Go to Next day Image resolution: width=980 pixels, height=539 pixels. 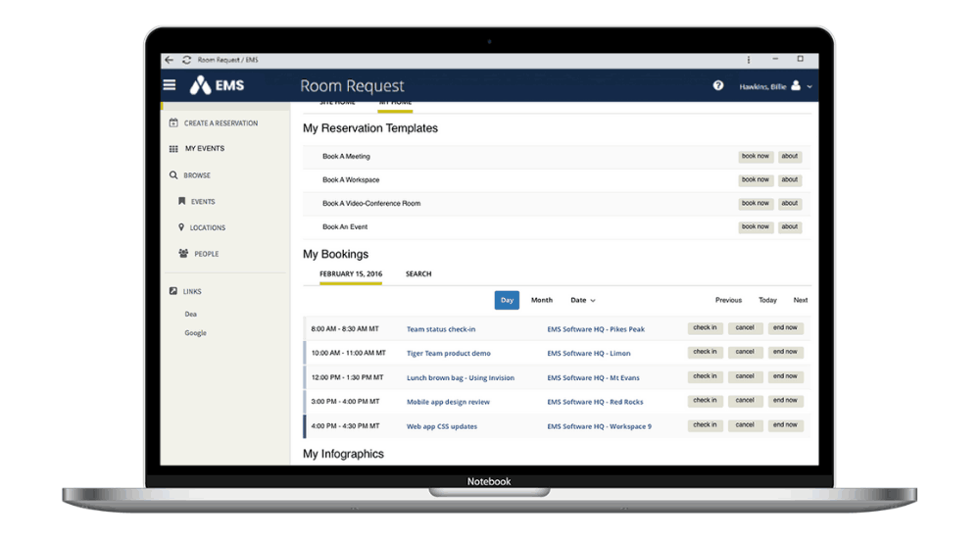click(800, 301)
